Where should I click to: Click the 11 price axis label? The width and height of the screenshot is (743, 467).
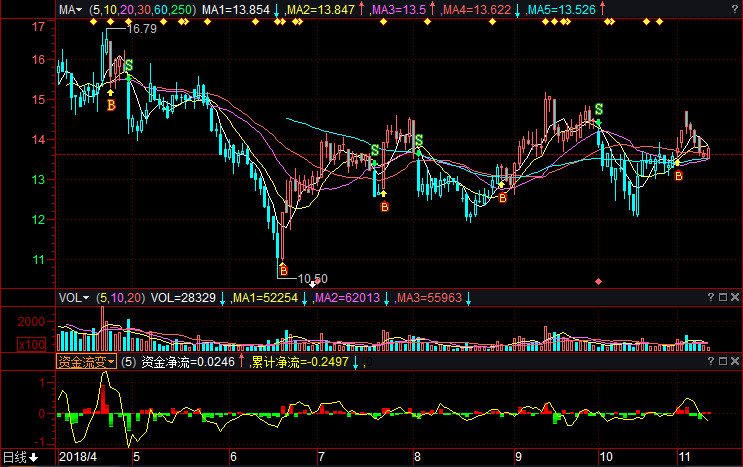point(38,260)
